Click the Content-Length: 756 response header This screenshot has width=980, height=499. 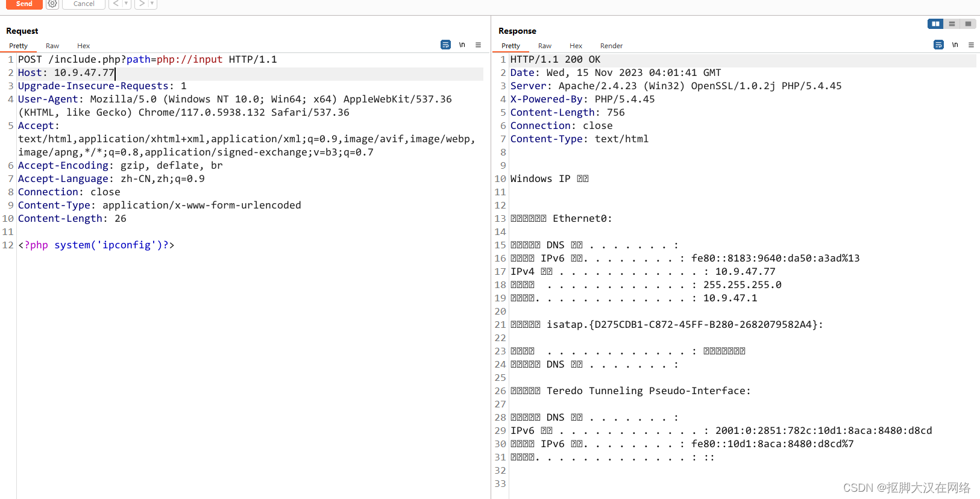point(568,112)
